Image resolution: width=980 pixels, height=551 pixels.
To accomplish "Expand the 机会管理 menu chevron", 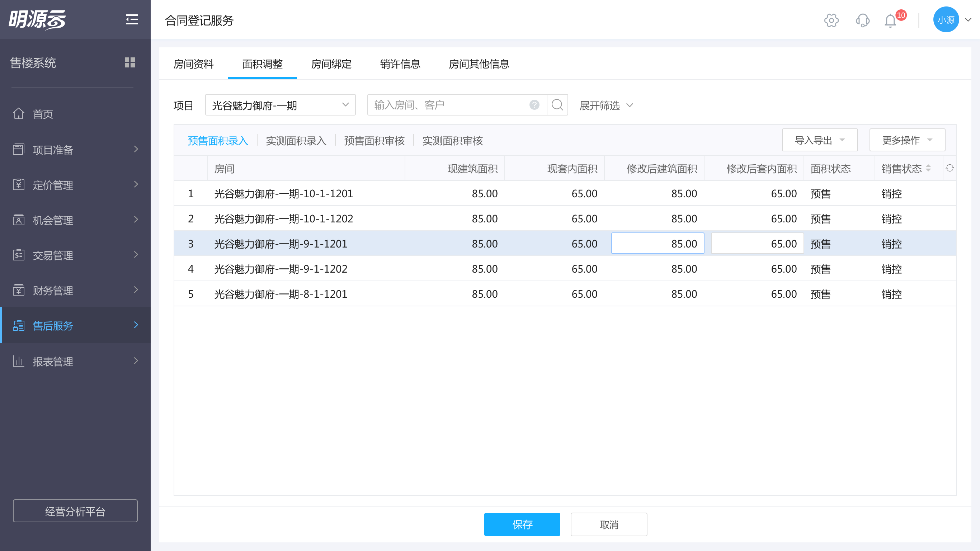I will click(136, 220).
